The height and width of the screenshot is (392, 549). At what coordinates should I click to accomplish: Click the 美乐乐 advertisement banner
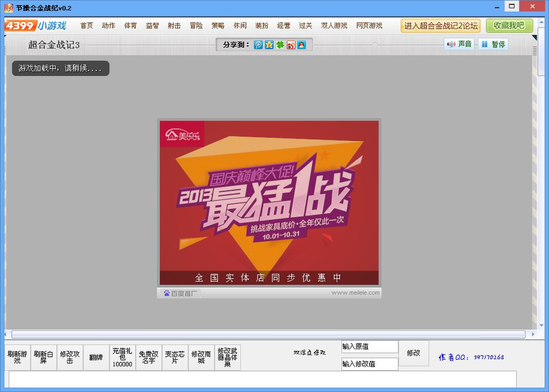269,203
